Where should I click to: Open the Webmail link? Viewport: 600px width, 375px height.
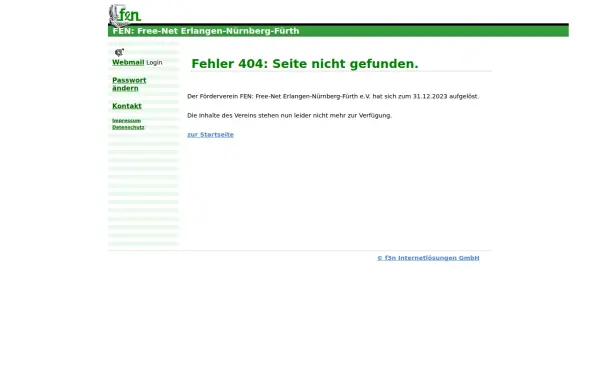pyautogui.click(x=128, y=62)
